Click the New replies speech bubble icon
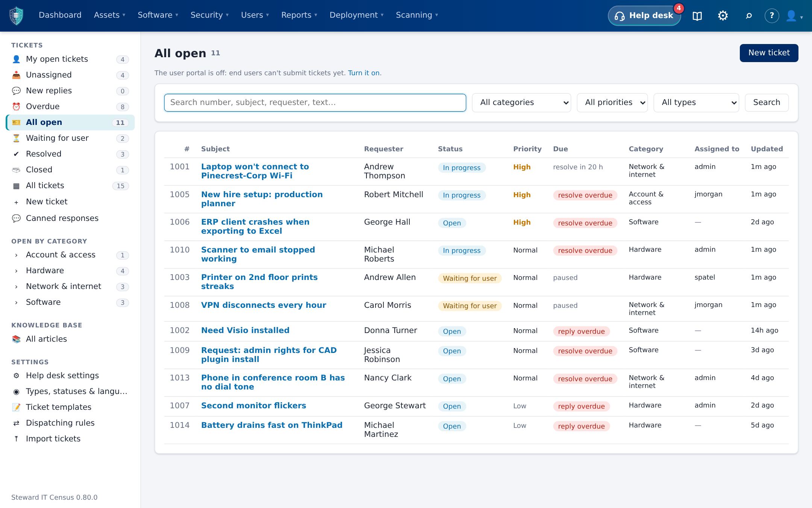812x508 pixels. point(16,91)
